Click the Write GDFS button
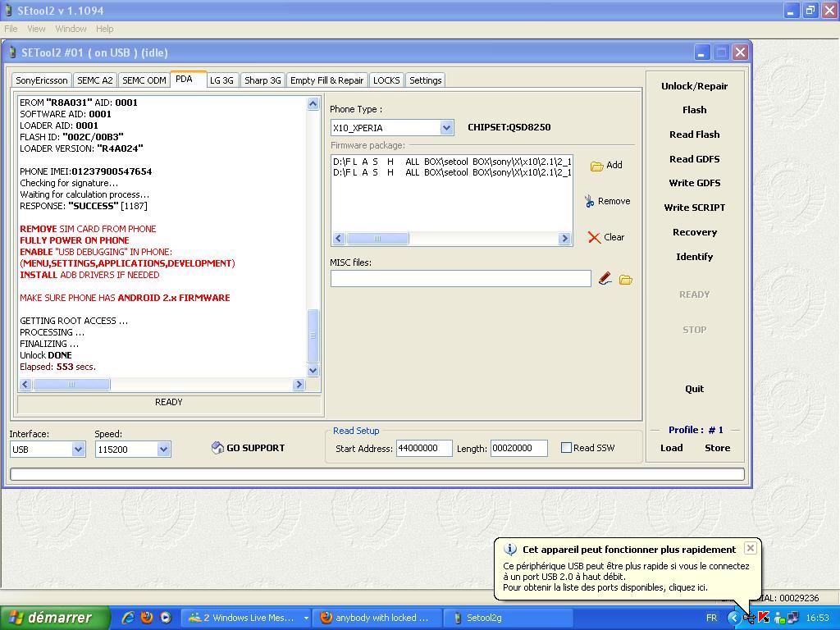 pos(694,183)
